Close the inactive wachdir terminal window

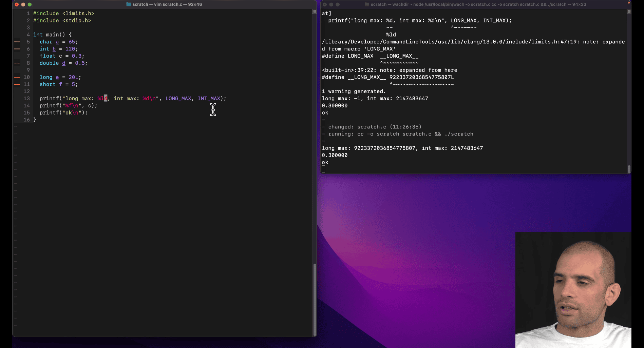(325, 4)
